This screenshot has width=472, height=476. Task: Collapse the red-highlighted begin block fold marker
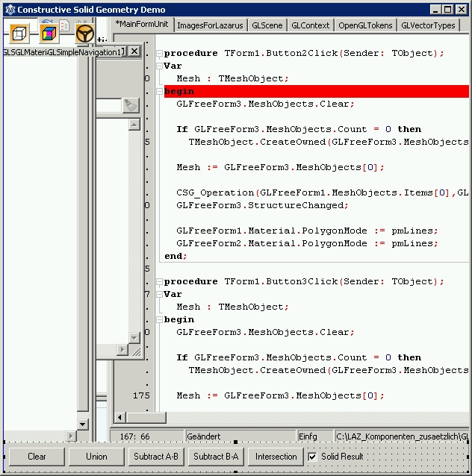point(159,90)
